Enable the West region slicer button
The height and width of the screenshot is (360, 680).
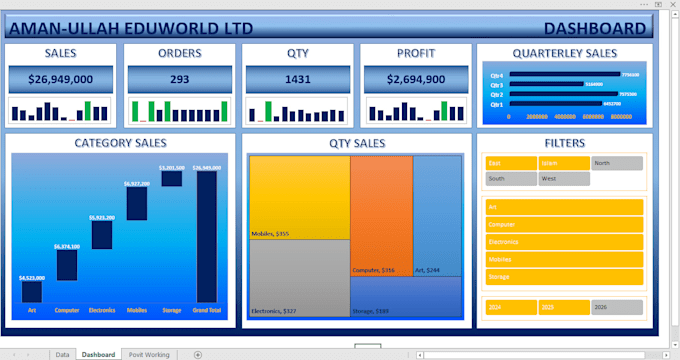point(564,179)
